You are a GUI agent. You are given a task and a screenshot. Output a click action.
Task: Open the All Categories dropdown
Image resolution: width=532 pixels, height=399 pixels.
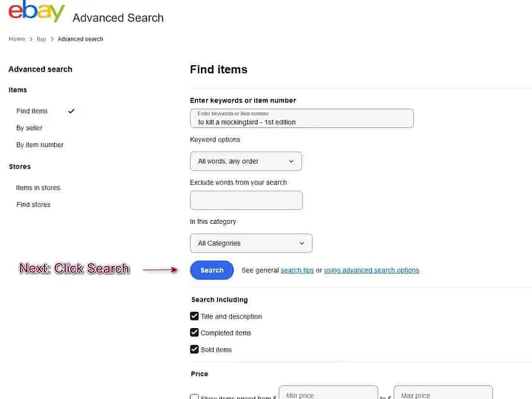[251, 243]
